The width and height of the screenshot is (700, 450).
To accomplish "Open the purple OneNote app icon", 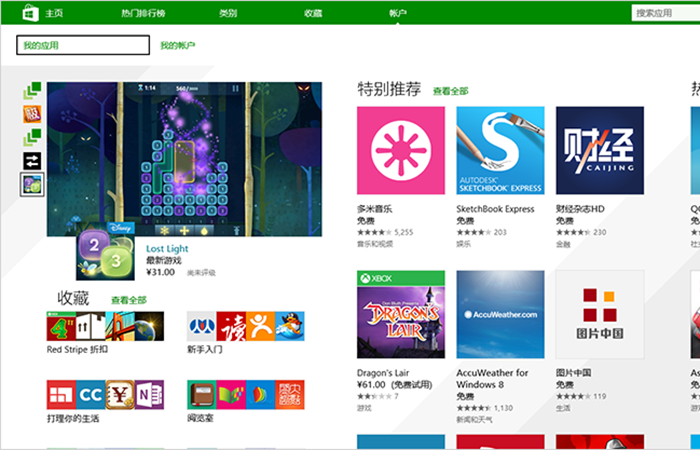I will (x=150, y=395).
